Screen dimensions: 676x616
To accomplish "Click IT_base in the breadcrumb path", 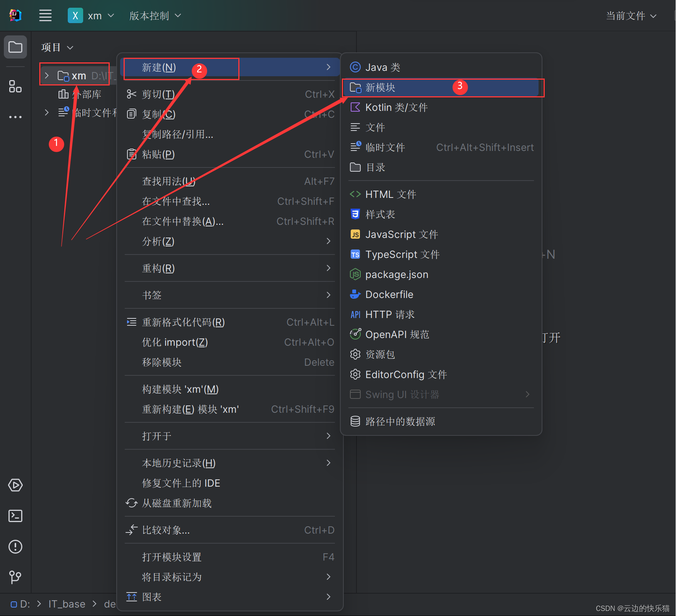I will pyautogui.click(x=67, y=604).
